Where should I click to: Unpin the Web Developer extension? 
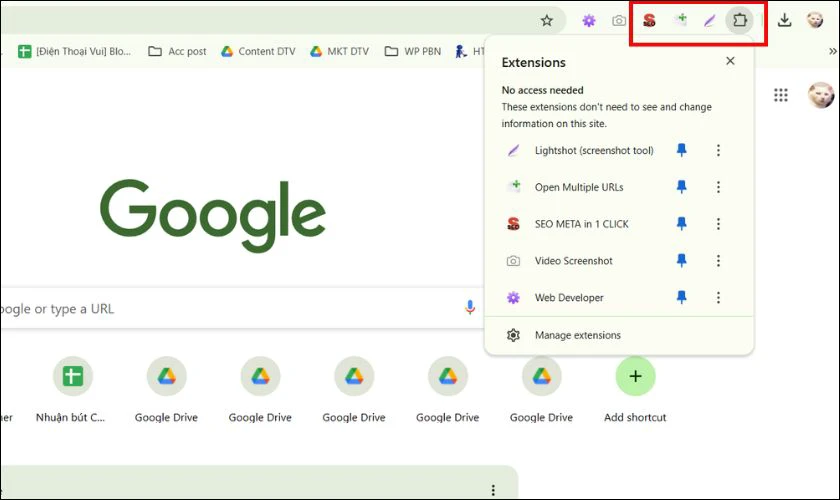[x=681, y=297]
